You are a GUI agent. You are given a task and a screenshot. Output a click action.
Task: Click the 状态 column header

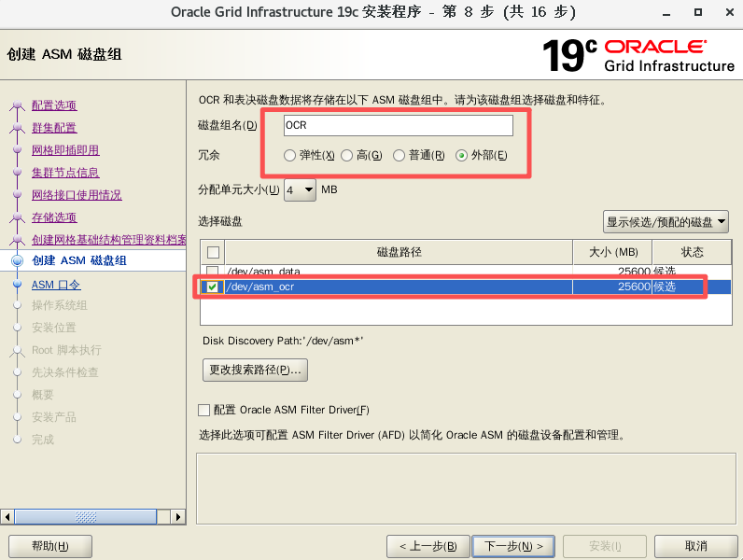[x=693, y=252]
